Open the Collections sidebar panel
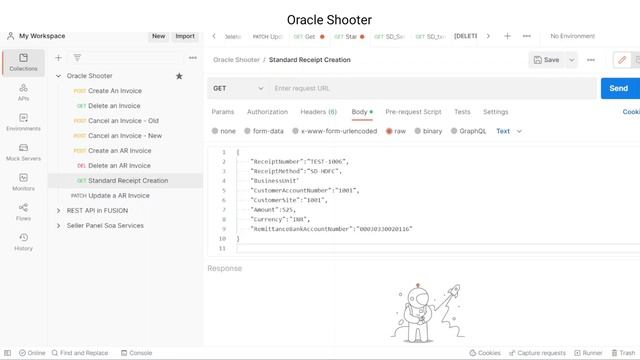Image resolution: width=640 pixels, height=360 pixels. point(23,62)
